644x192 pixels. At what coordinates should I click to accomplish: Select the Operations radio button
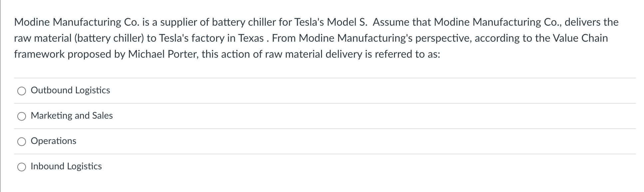pos(22,142)
